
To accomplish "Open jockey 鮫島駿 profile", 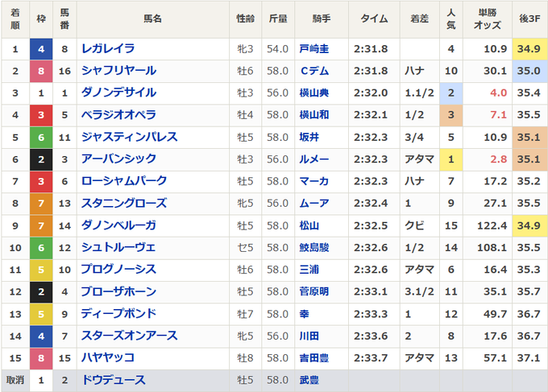I will tap(313, 247).
